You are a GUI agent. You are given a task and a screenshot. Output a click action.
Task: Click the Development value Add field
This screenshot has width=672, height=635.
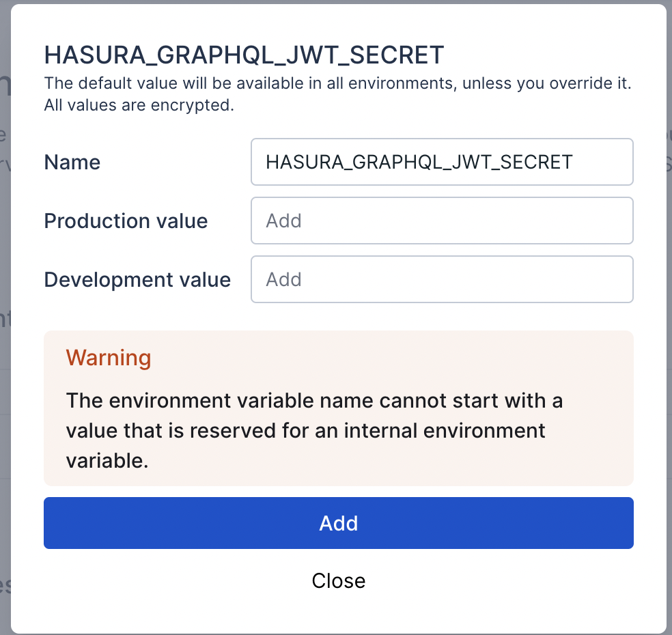pyautogui.click(x=442, y=279)
